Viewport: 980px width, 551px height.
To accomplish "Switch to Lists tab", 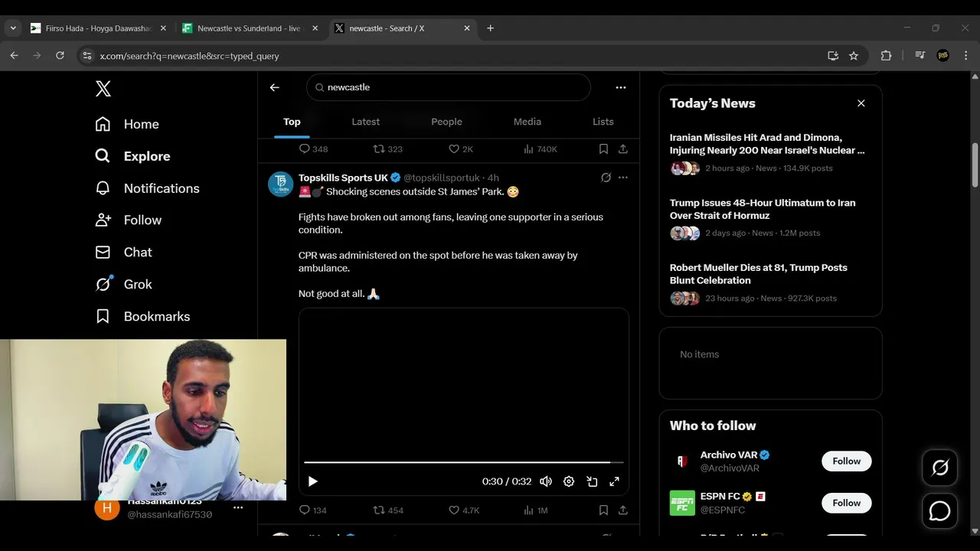I will (x=603, y=122).
